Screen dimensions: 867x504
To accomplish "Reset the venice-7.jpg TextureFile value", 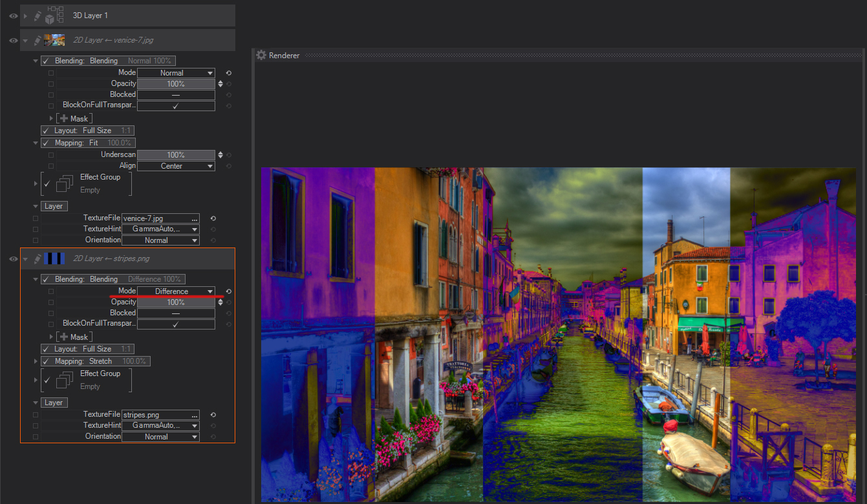I will tap(213, 218).
